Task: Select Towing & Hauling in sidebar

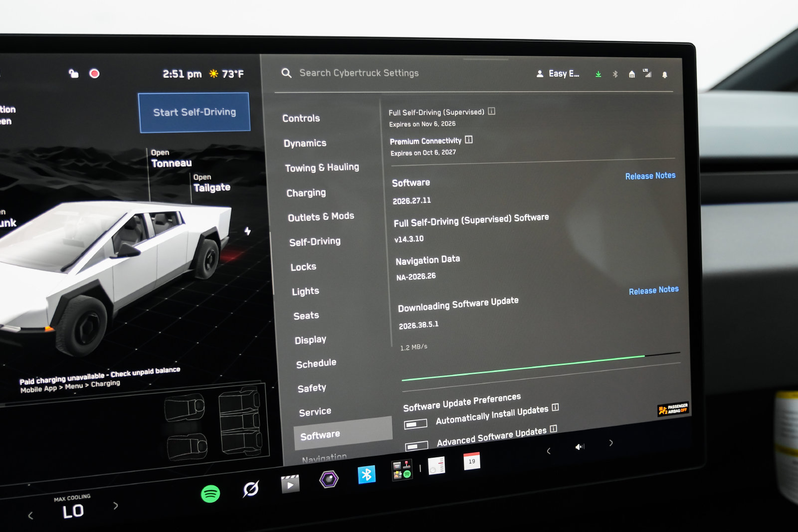Action: pos(322,168)
